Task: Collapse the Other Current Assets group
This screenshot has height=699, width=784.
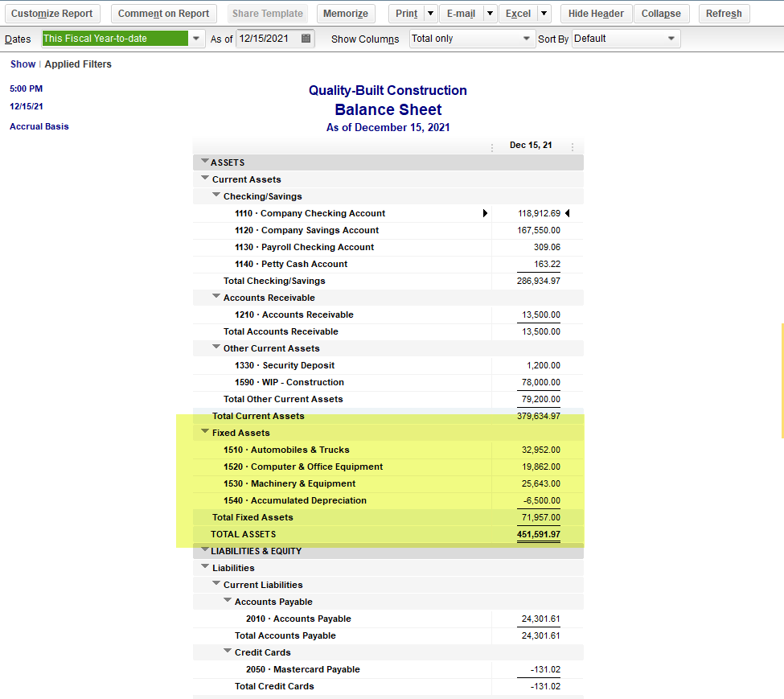Action: 216,347
